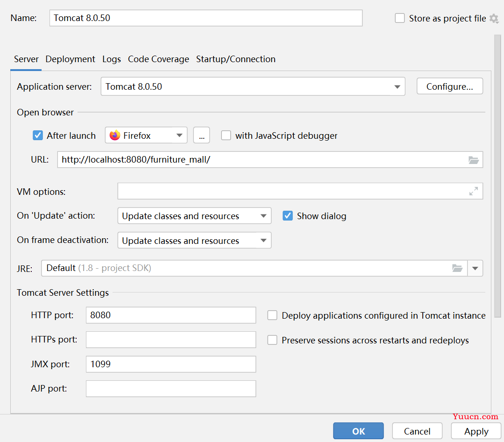Expand the JRE dropdown arrow

(x=475, y=268)
